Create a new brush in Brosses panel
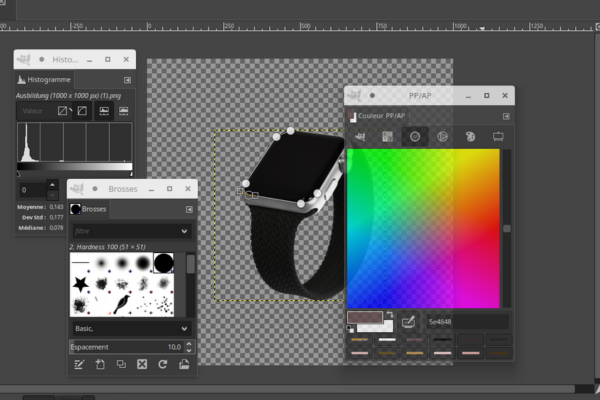 tap(100, 364)
